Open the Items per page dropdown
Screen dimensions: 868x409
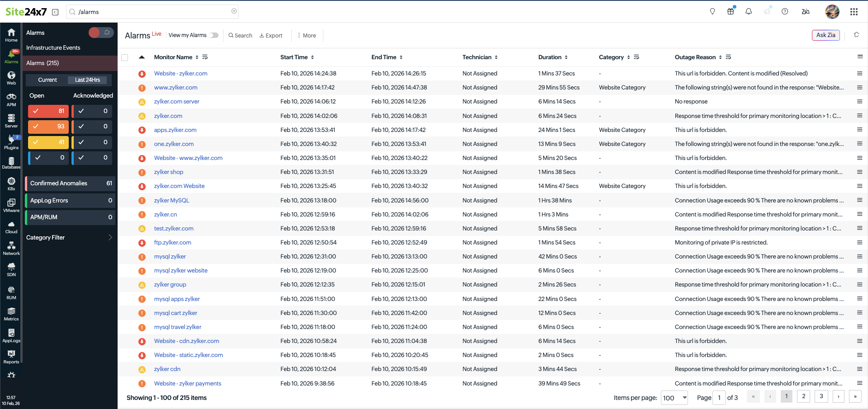(674, 398)
